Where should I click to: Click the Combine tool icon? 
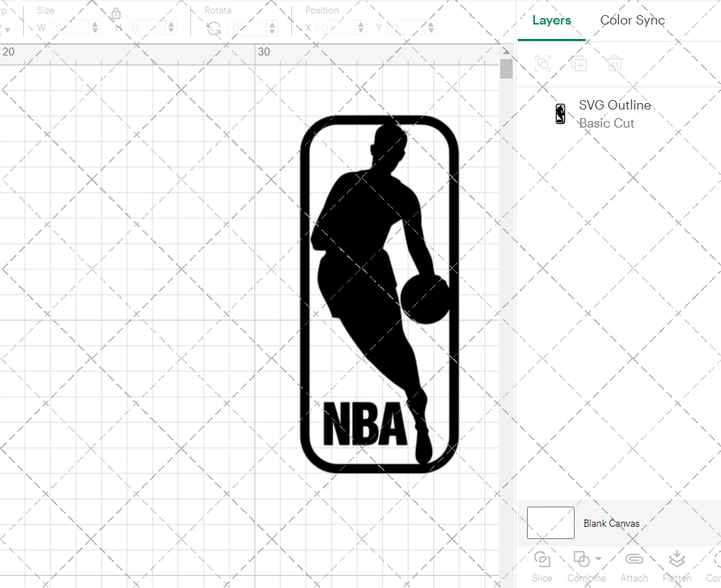point(581,559)
